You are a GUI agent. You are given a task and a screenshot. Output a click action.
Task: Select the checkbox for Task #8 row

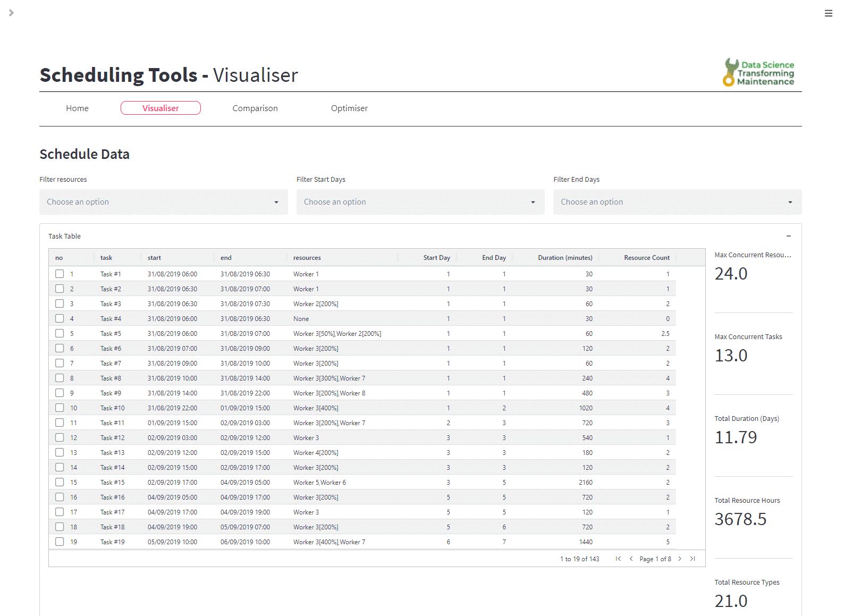pos(60,378)
